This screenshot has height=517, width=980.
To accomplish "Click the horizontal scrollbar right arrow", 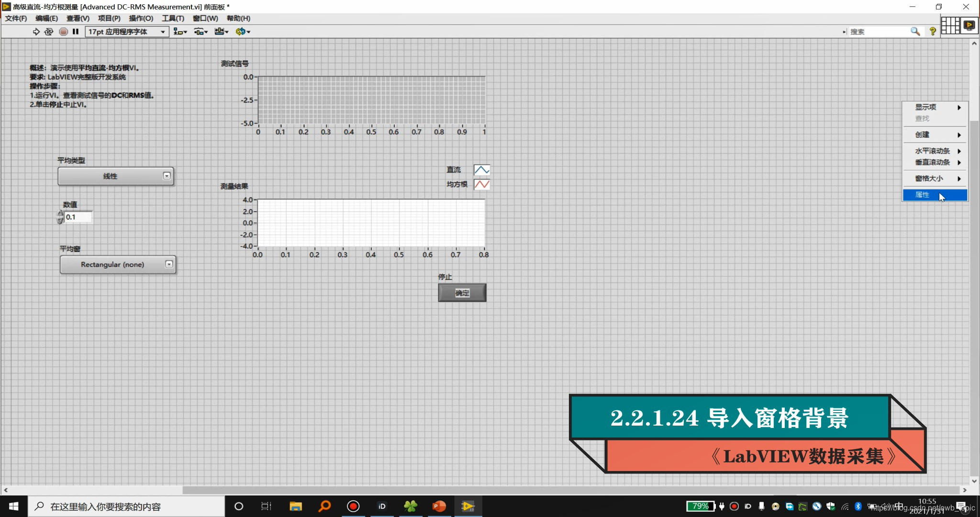I will [965, 490].
